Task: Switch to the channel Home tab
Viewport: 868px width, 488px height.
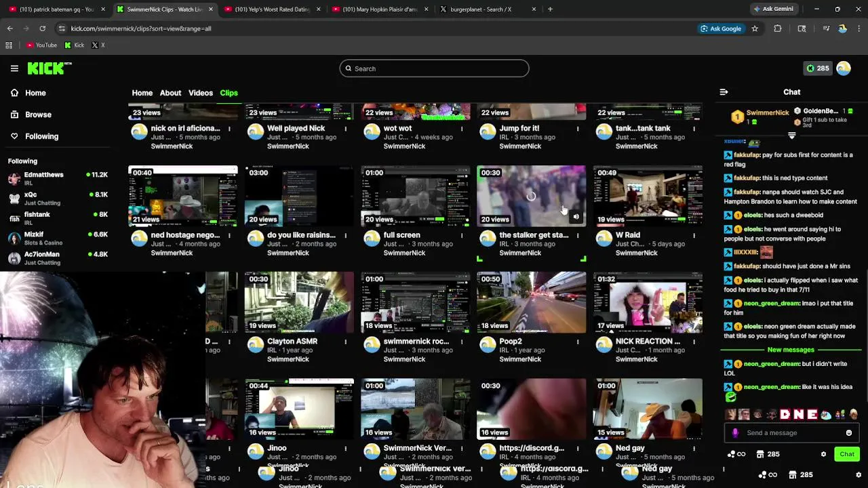Action: point(142,93)
